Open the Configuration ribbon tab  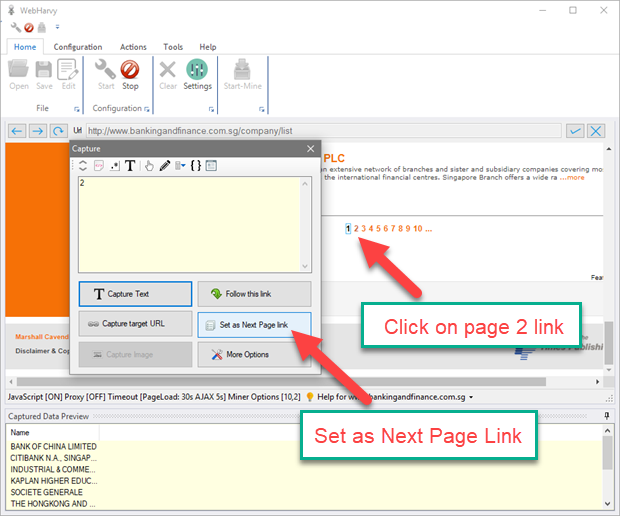78,47
